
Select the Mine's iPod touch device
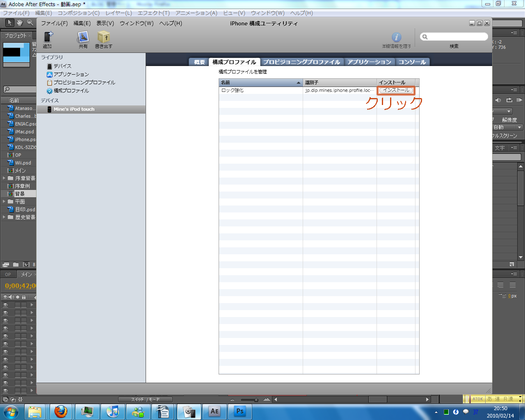tap(91, 109)
